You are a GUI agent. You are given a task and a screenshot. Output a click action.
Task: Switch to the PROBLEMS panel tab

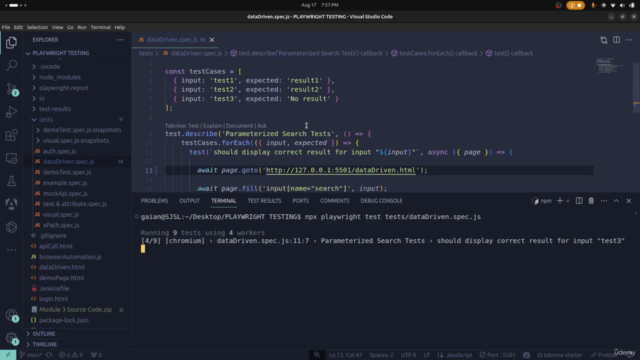154,201
